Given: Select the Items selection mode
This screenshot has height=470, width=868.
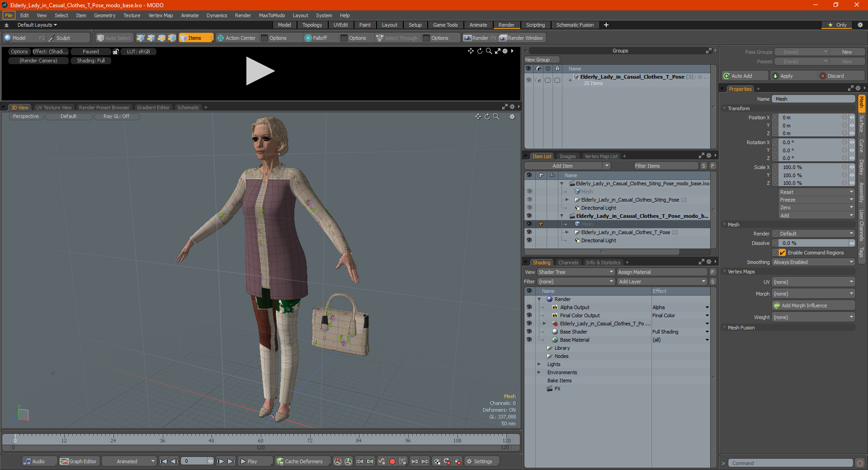Looking at the screenshot, I should (196, 38).
